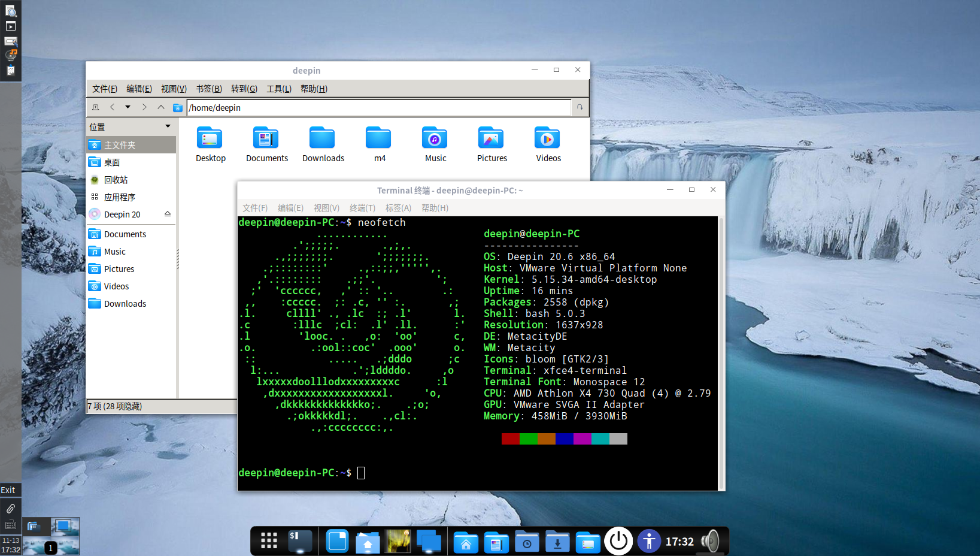980x556 pixels.
Task: Click the Exit button on left panel
Action: (8, 490)
